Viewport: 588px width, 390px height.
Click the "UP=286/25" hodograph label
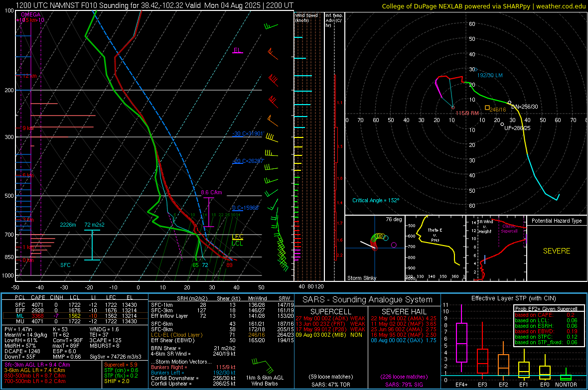point(518,128)
